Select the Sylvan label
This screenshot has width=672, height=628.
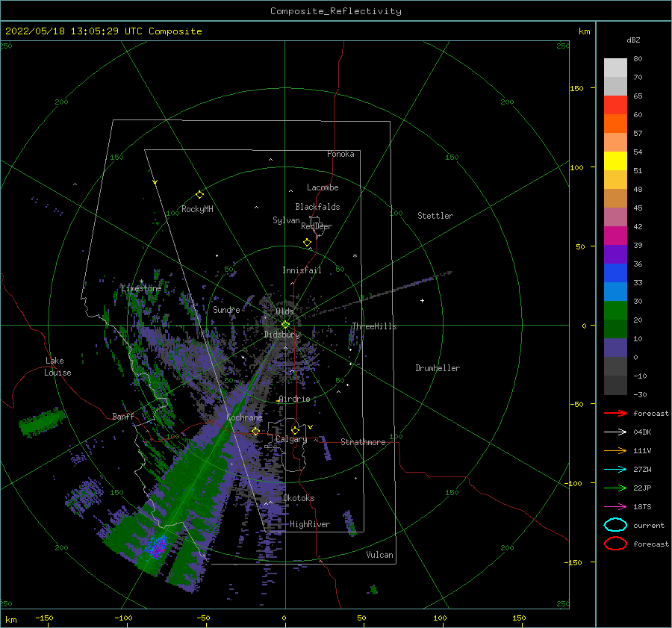tap(286, 220)
